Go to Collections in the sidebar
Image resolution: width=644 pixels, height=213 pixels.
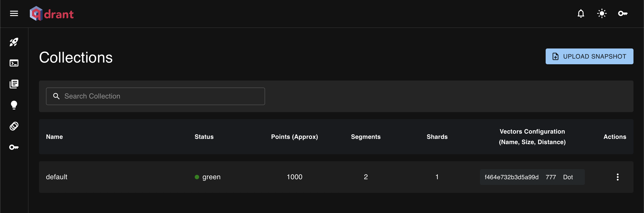[x=14, y=84]
